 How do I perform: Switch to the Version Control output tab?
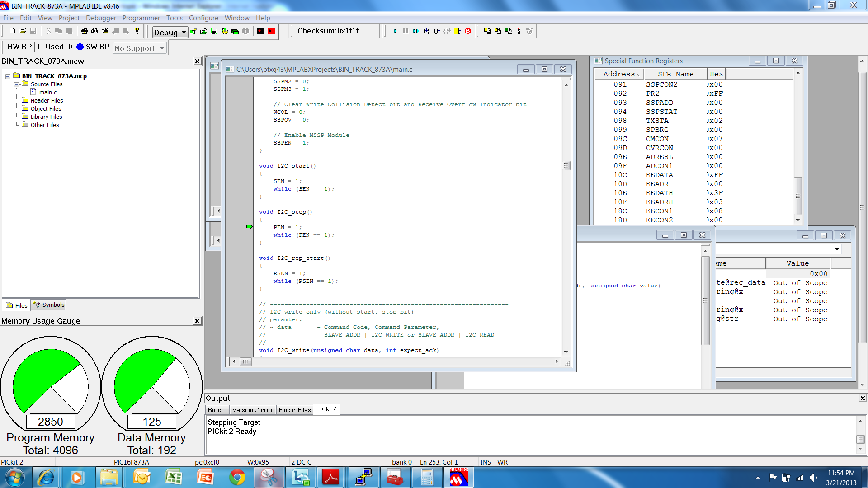(x=253, y=410)
